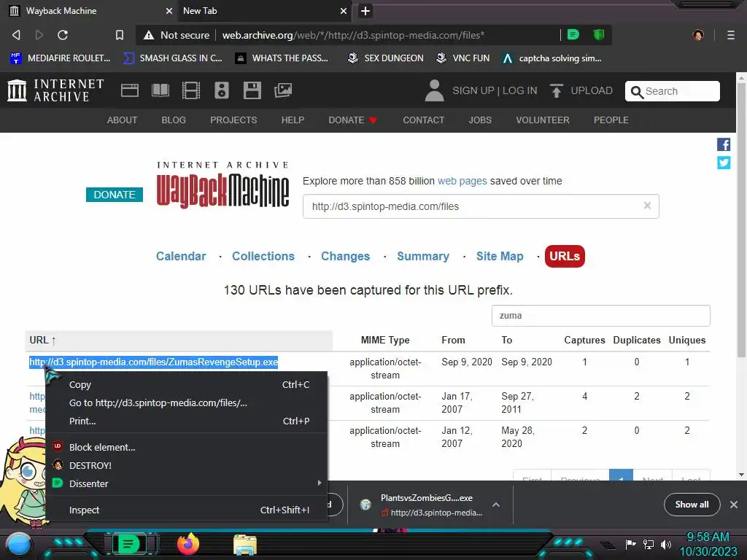Image resolution: width=747 pixels, height=560 pixels.
Task: Clear the Wayback URL field with X
Action: click(x=647, y=206)
